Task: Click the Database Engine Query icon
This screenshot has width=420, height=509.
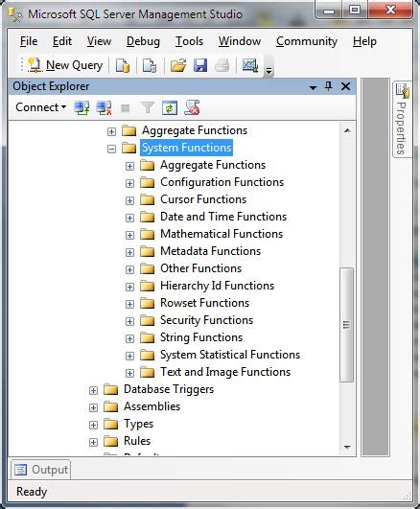Action: pyautogui.click(x=123, y=65)
